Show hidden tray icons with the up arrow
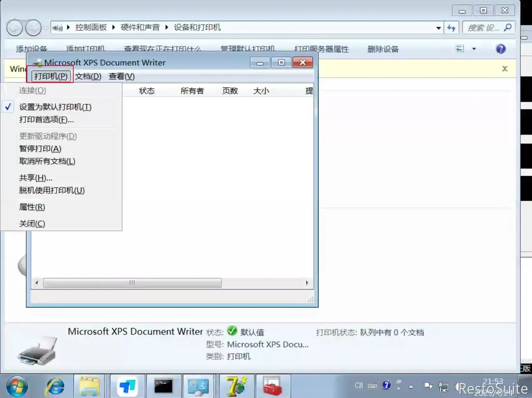 point(411,387)
